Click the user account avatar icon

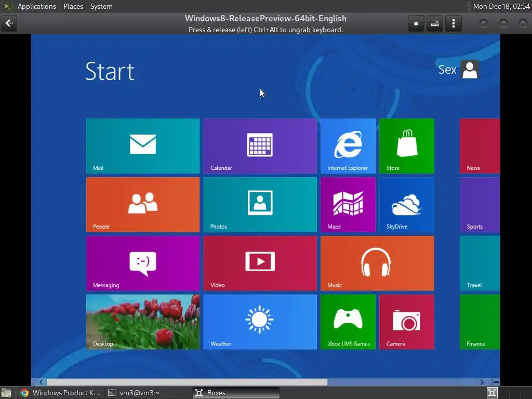click(470, 70)
